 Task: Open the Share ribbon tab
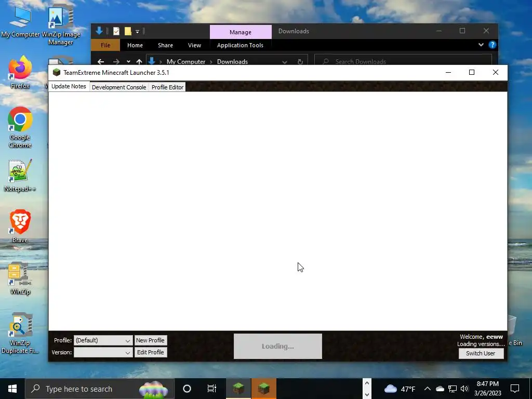click(x=165, y=45)
